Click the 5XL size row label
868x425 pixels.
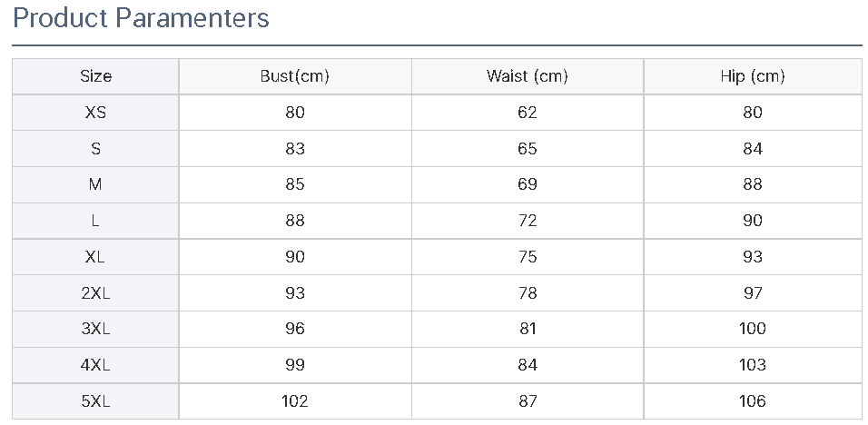95,400
